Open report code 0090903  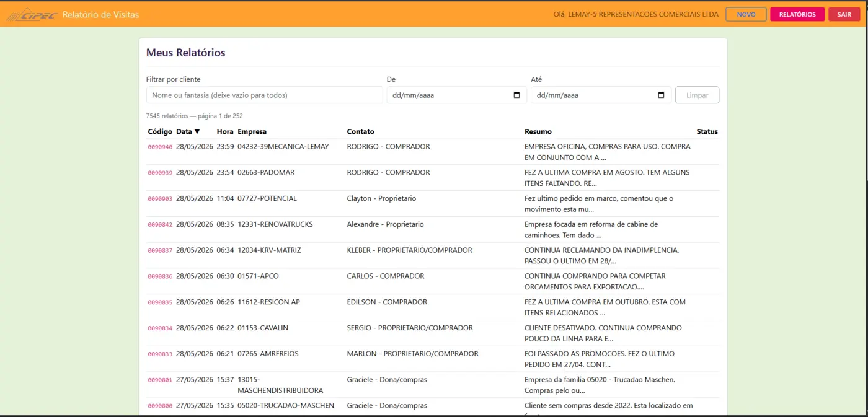tap(160, 199)
